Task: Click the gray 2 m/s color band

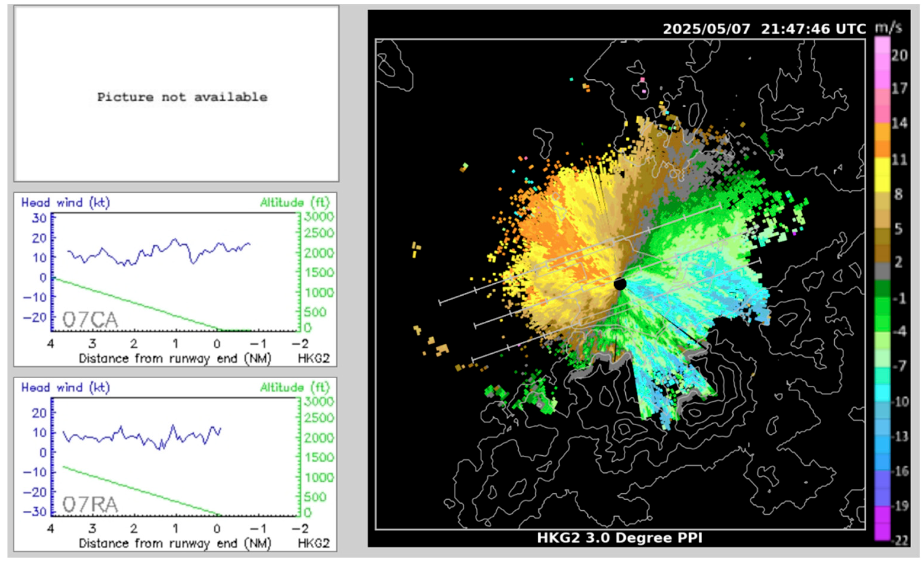Action: [882, 271]
